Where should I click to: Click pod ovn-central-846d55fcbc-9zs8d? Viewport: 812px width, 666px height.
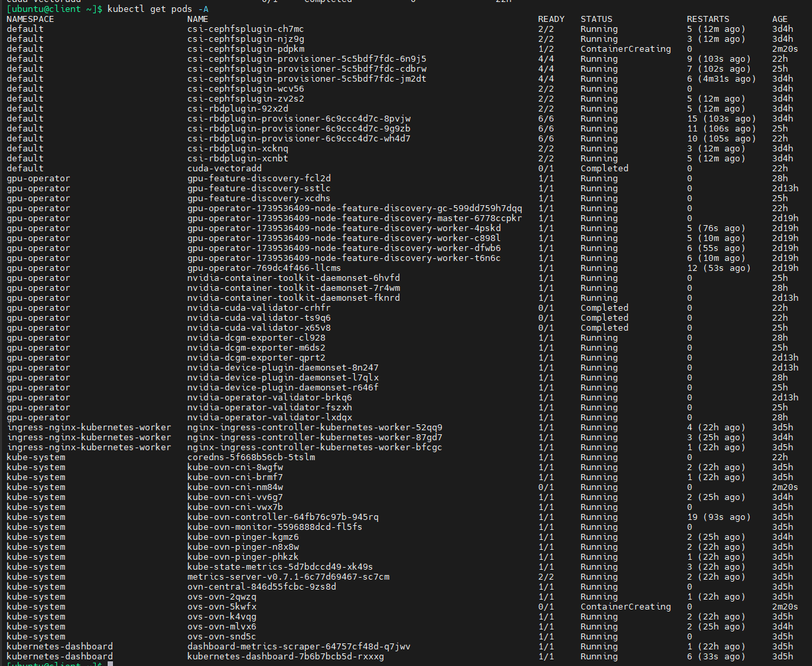(262, 587)
